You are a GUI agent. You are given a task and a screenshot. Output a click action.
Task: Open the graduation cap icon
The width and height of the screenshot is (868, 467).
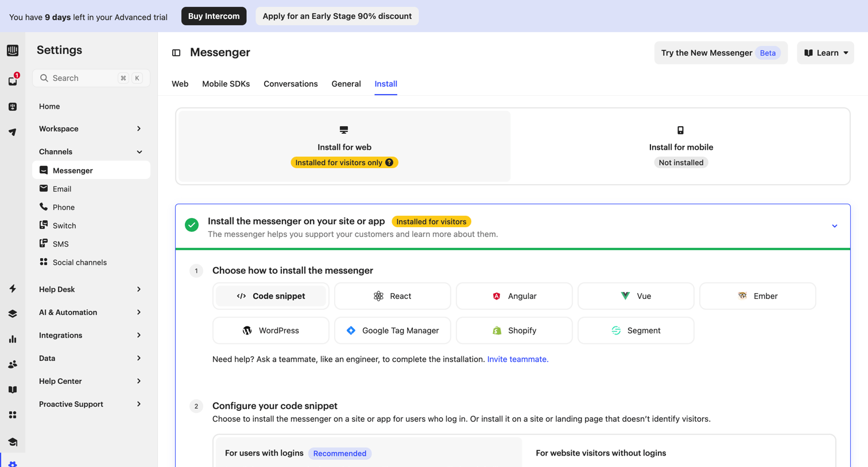click(x=13, y=442)
